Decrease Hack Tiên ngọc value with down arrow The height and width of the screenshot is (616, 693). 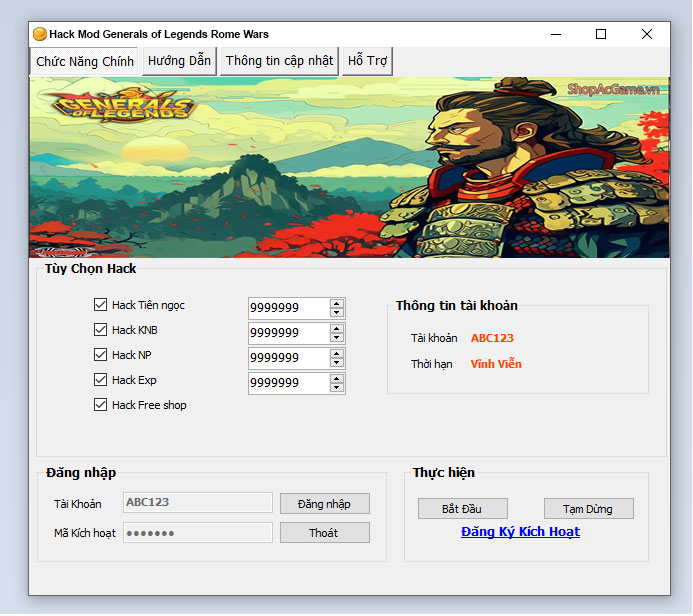pos(337,312)
